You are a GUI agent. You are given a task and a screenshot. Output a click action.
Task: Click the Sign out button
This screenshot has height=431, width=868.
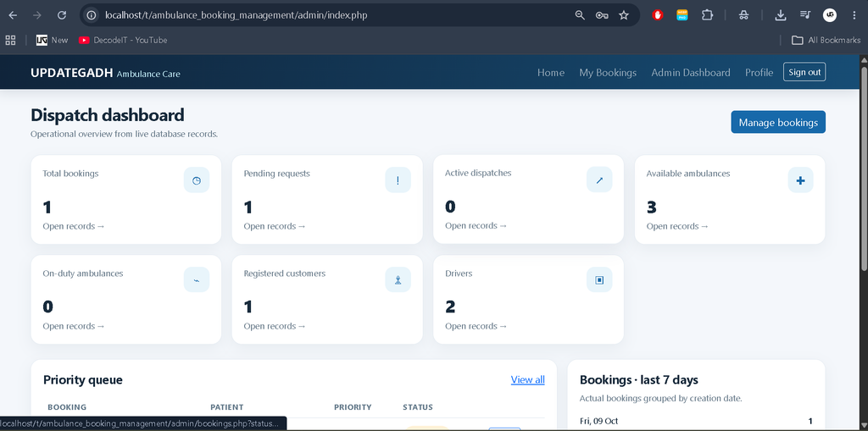tap(804, 72)
